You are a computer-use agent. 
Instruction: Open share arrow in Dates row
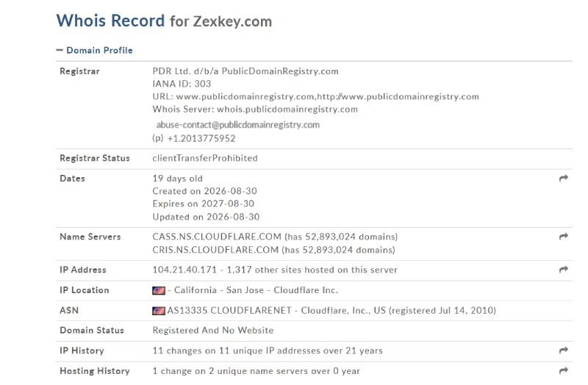(563, 178)
